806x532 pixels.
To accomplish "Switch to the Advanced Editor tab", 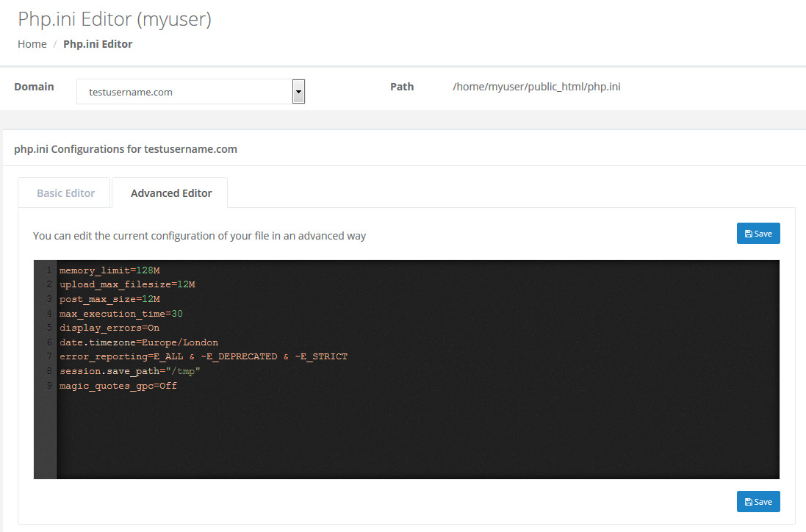I will pyautogui.click(x=170, y=193).
